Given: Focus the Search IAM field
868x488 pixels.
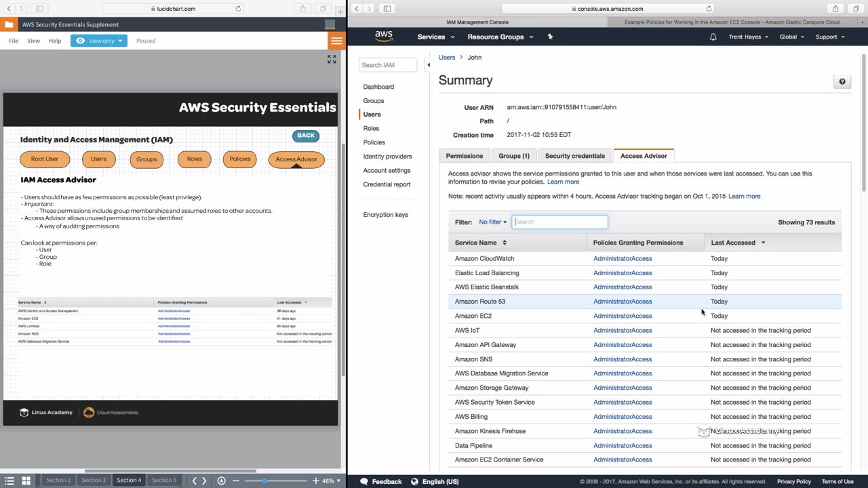Looking at the screenshot, I should pyautogui.click(x=387, y=65).
